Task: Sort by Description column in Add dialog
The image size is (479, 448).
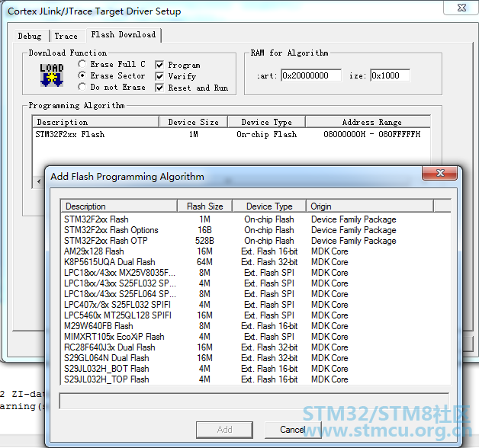Action: 119,206
